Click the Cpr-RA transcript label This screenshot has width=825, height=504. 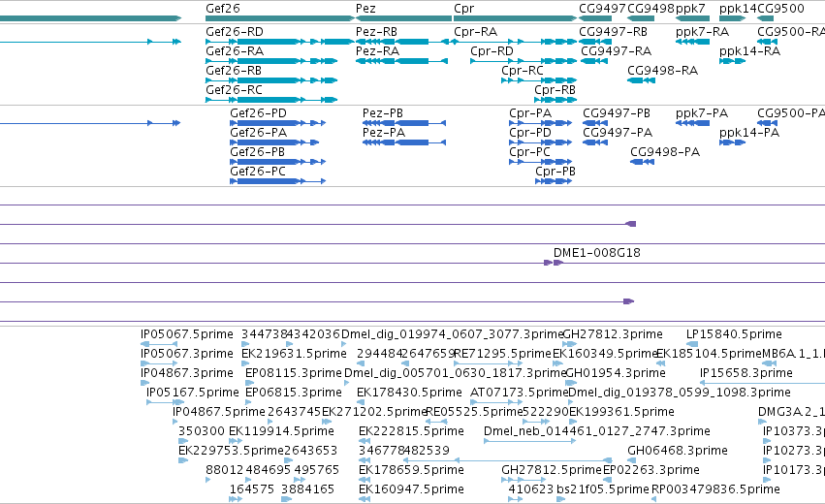point(475,32)
